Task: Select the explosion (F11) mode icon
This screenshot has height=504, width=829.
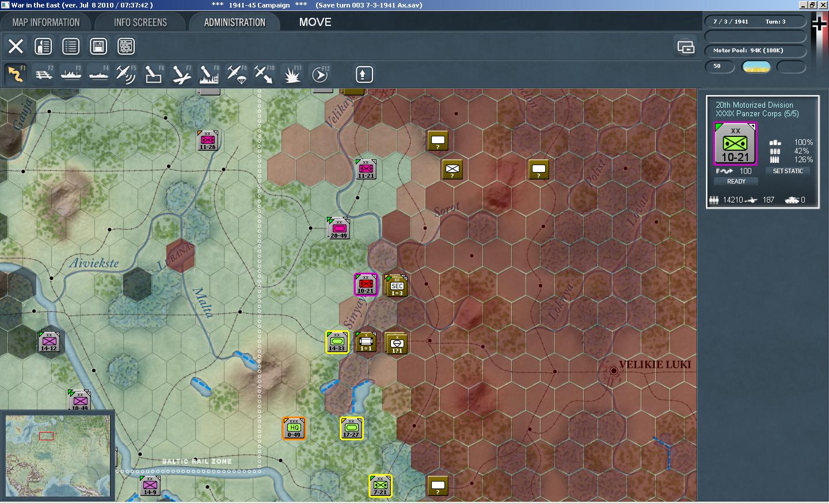Action: tap(292, 74)
